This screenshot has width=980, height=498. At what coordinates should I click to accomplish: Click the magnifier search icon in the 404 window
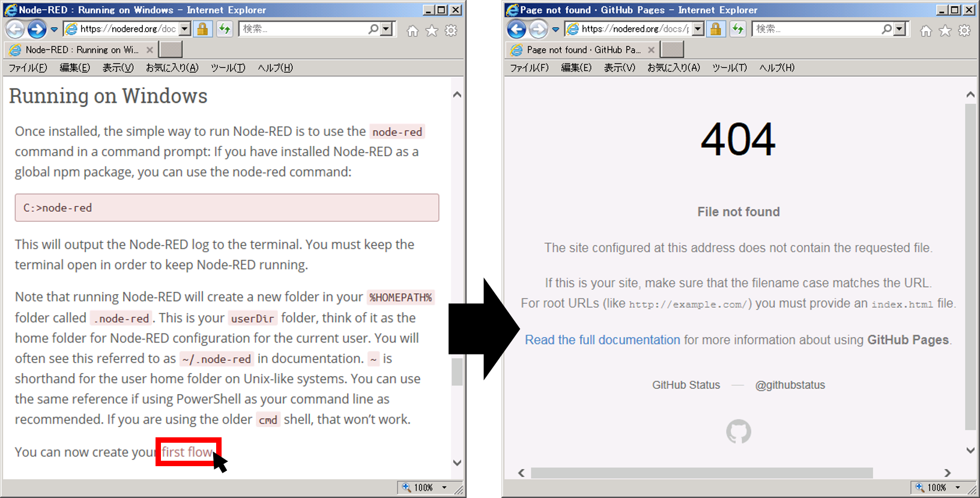pos(887,29)
